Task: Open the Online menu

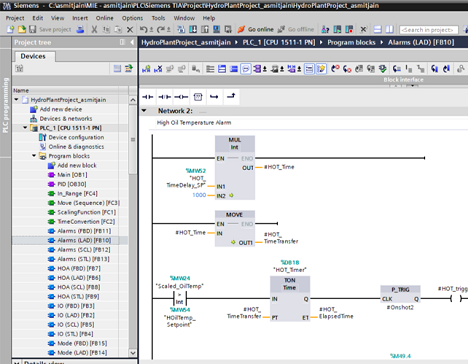Action: [105, 18]
